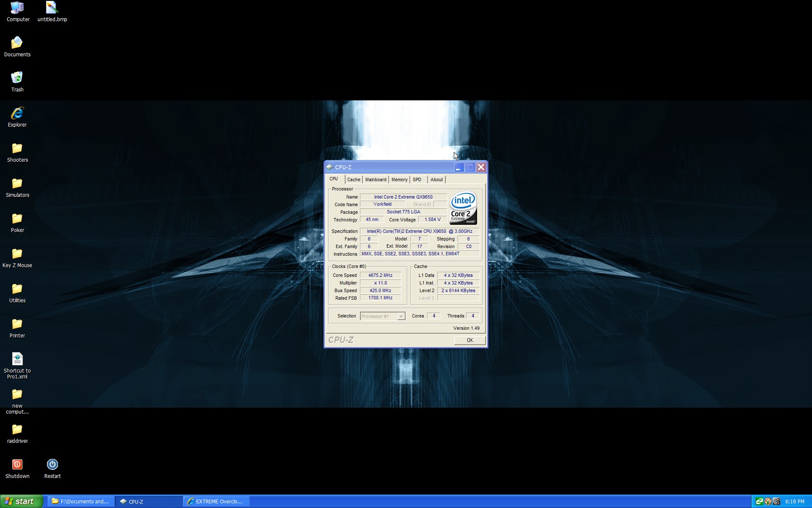Click the 1.584 V core voltage value
812x508 pixels.
(x=432, y=219)
